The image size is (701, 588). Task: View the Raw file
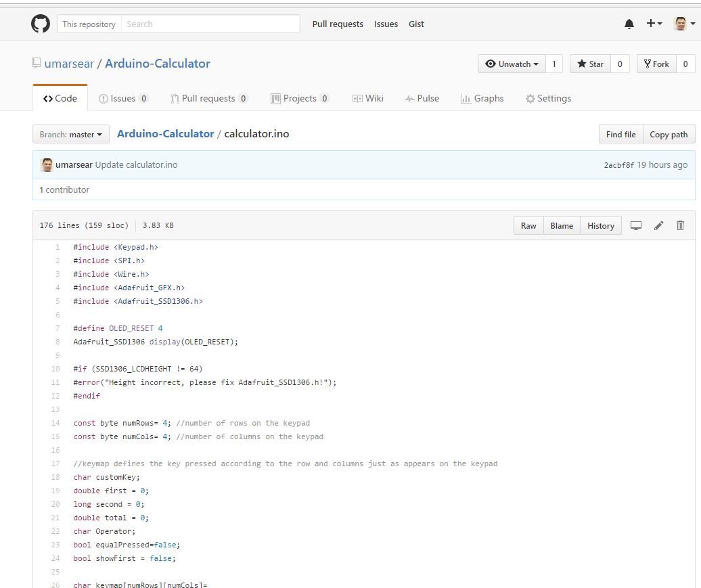[x=528, y=226]
